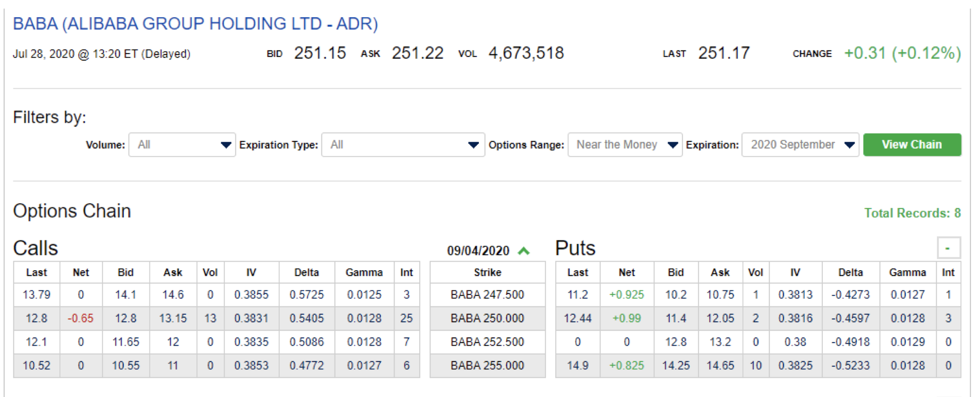Screen dimensions: 980x397
Task: Click the Total Records: 8 label
Action: click(912, 213)
